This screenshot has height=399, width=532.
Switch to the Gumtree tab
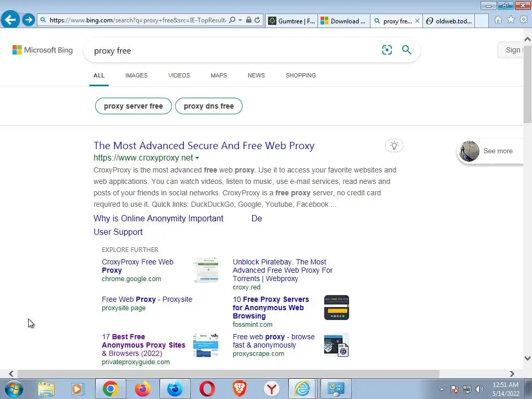tap(291, 21)
